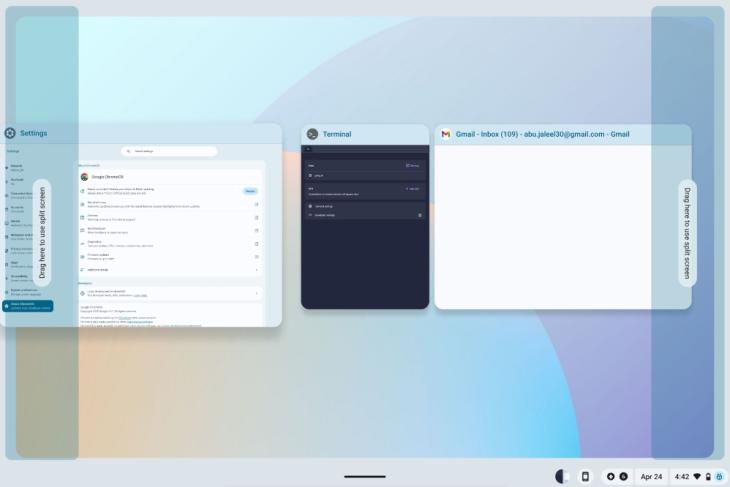This screenshot has width=730, height=487.
Task: Click the Settings gear icon in window header
Action: (x=10, y=133)
